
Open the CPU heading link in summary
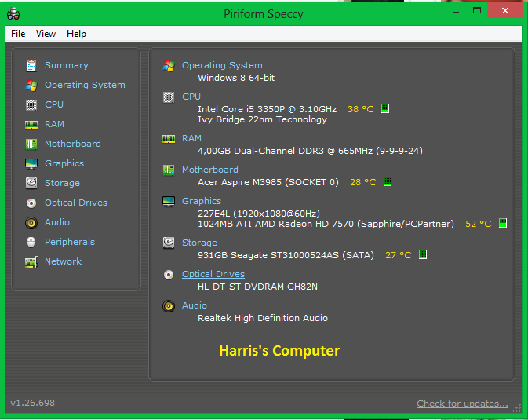pyautogui.click(x=191, y=97)
